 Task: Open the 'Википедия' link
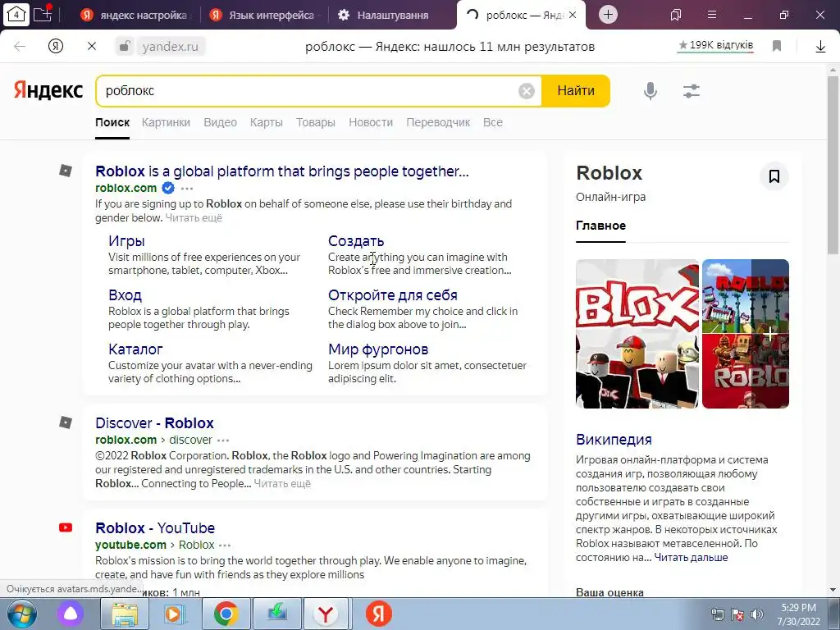(x=614, y=440)
